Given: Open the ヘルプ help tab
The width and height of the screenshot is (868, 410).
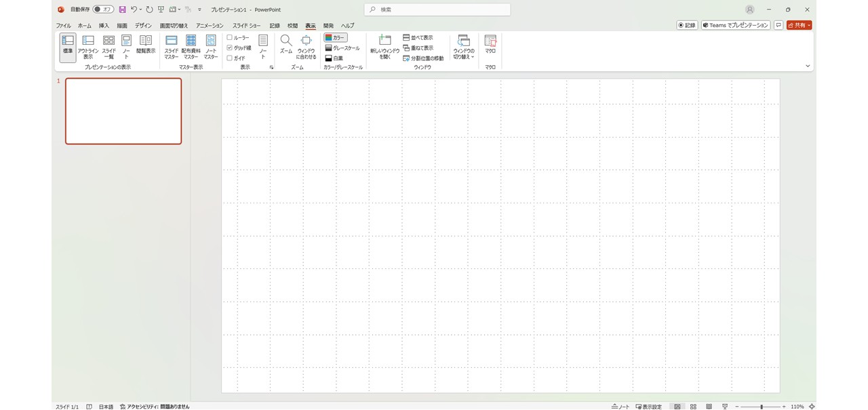Looking at the screenshot, I should [x=348, y=26].
